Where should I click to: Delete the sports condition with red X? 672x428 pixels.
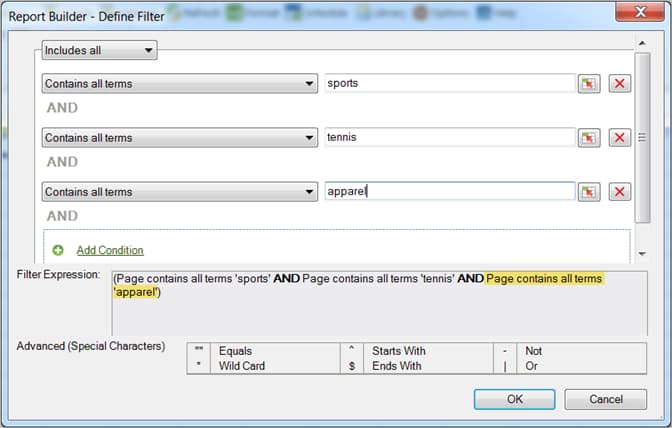[620, 84]
